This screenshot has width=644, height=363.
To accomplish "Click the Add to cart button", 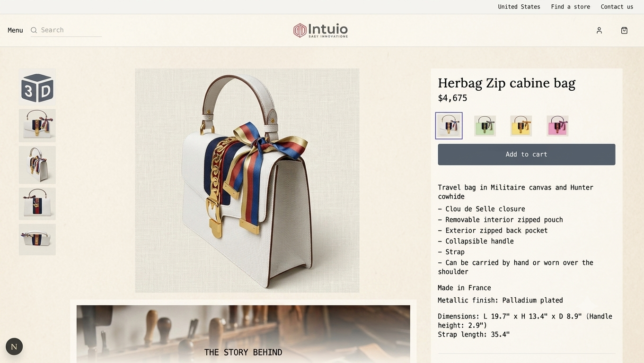I will (x=527, y=155).
